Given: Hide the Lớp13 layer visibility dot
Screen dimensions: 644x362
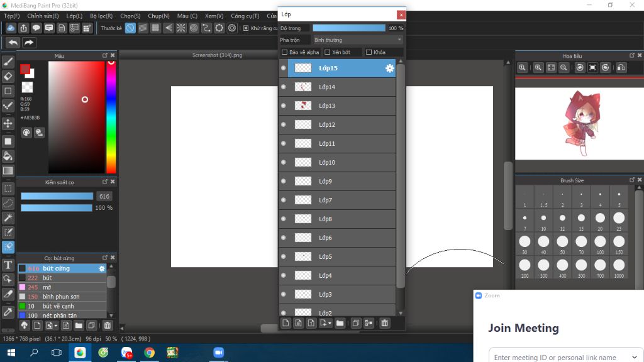Looking at the screenshot, I should pyautogui.click(x=284, y=106).
